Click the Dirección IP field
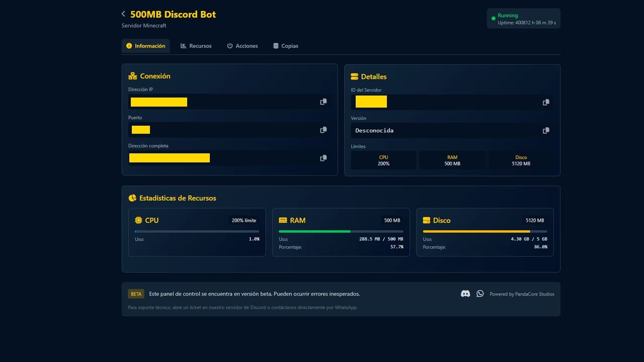Image resolution: width=644 pixels, height=362 pixels. tap(229, 102)
